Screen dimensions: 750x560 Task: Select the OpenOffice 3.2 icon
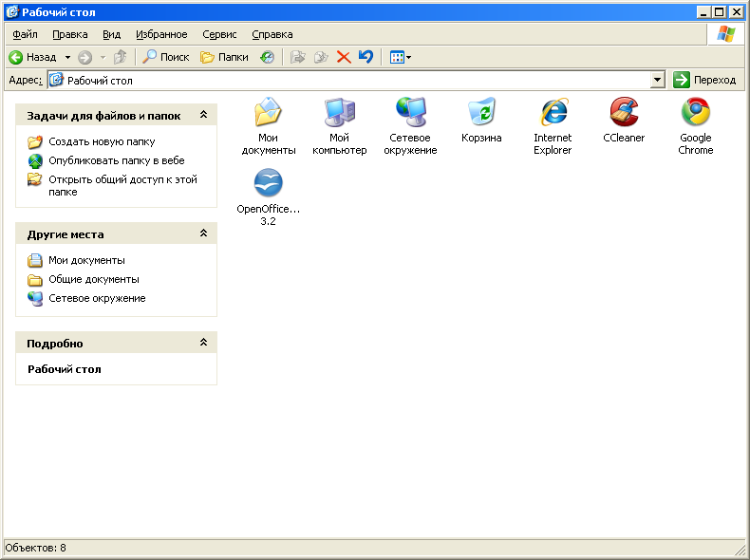[x=268, y=183]
